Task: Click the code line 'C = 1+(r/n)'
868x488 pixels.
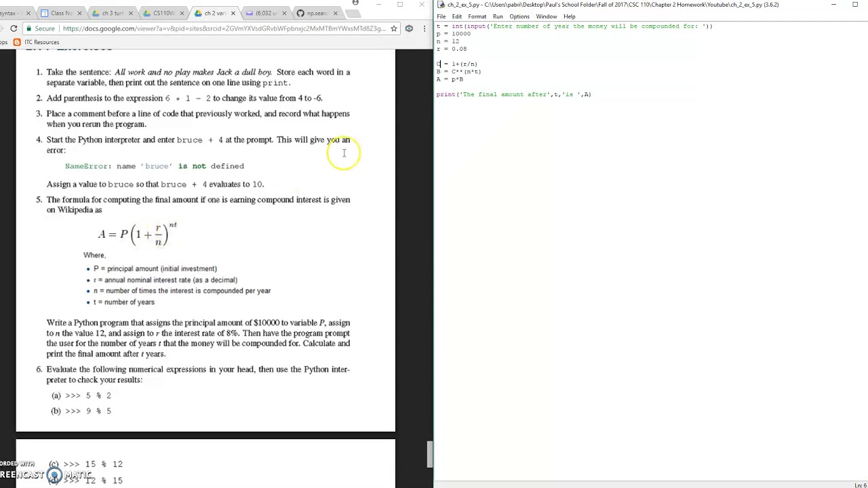Action: (457, 64)
